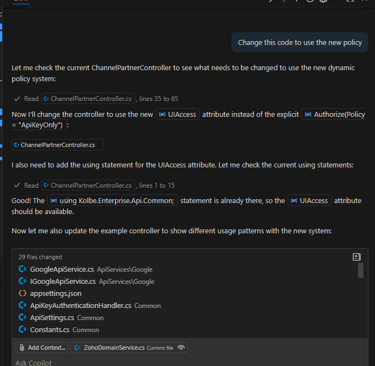Click the Ask Copilot input field
375x366 pixels.
pyautogui.click(x=190, y=362)
